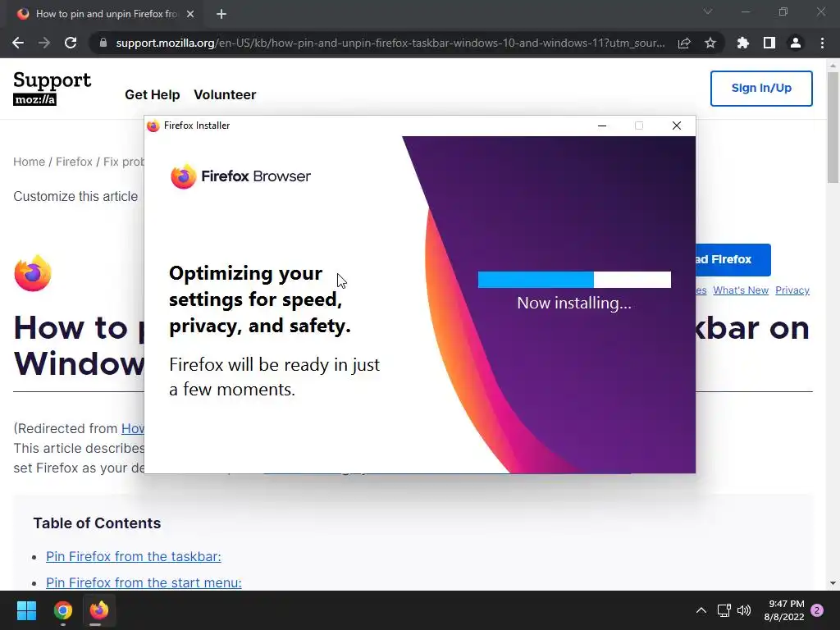The width and height of the screenshot is (840, 630).
Task: Open 'Pin Firefox from the start menu:' link
Action: [x=144, y=583]
